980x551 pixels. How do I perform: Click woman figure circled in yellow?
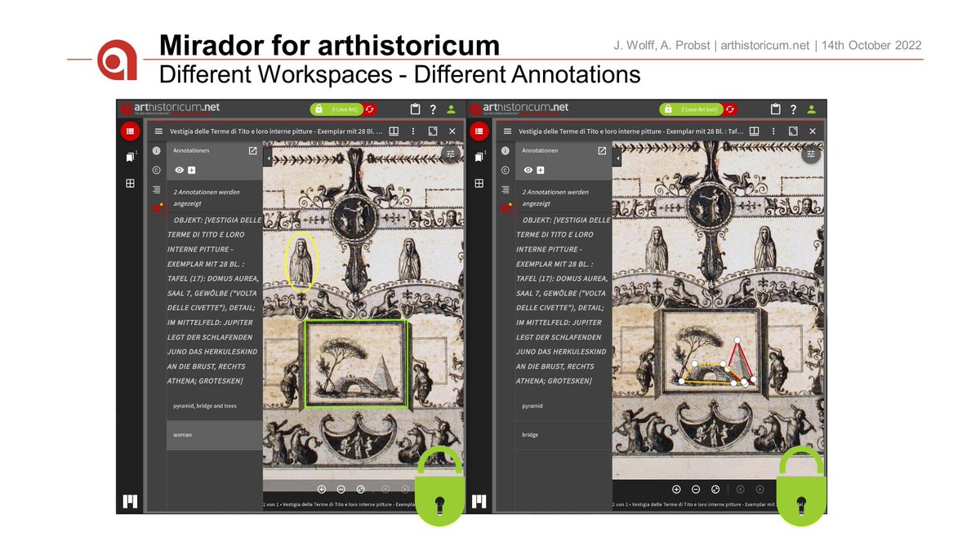(x=301, y=261)
